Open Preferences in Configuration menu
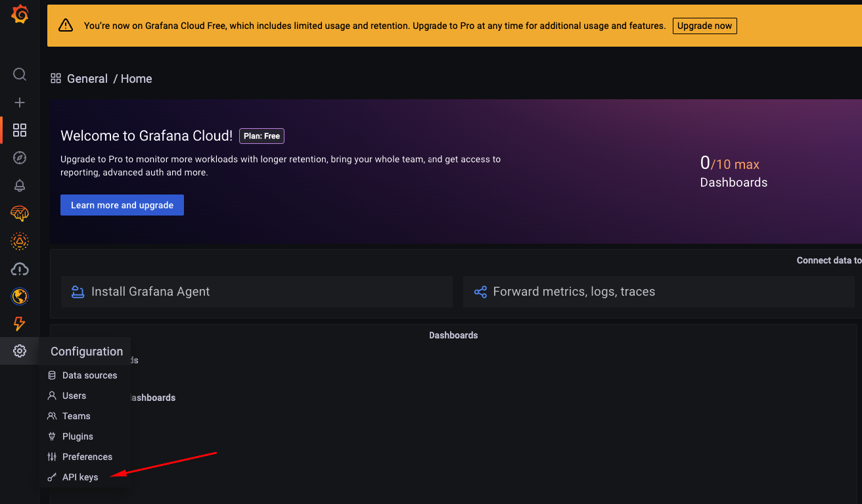Image resolution: width=862 pixels, height=504 pixels. tap(83, 457)
